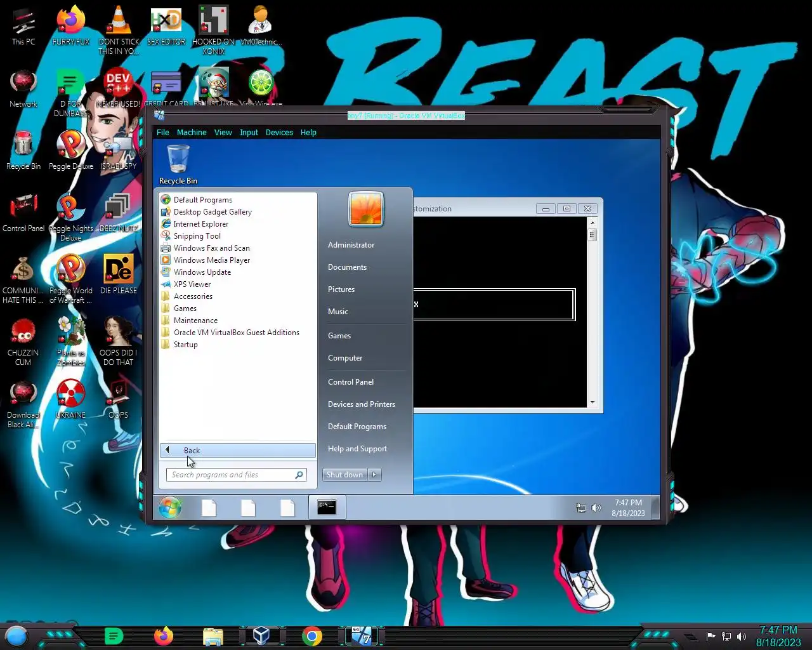Click the Search programs and files box
The width and height of the screenshot is (812, 650).
[x=236, y=475]
